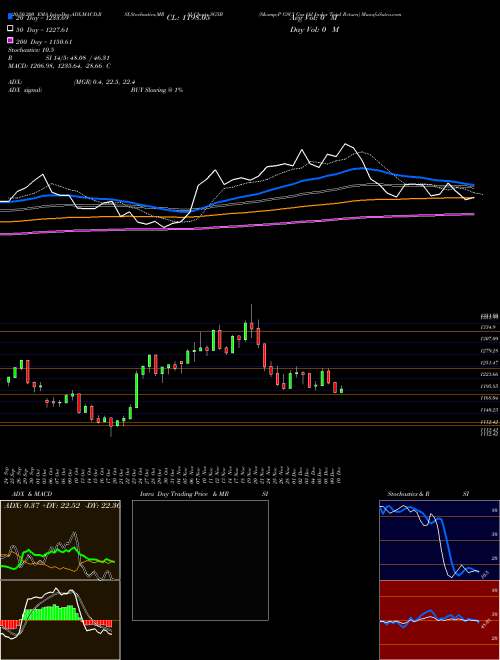This screenshot has width=500, height=660.
Task: Click the magenta 200 Day EMA legend swatch
Action: point(10,40)
